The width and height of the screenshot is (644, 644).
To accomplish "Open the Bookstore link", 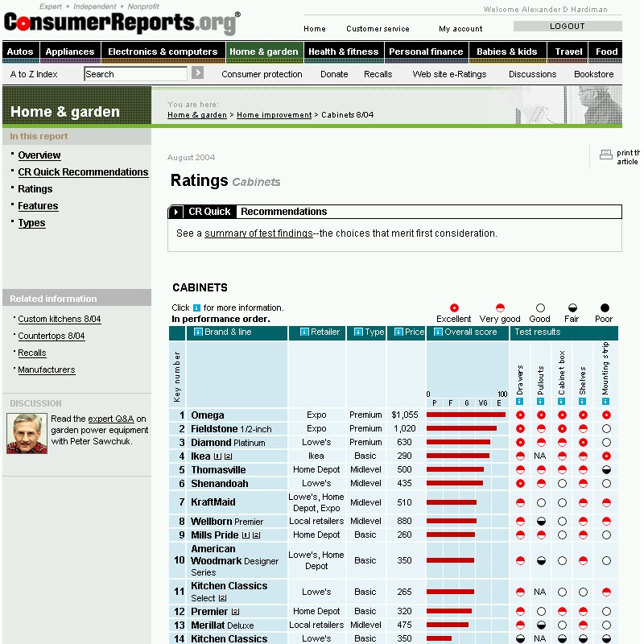I will tap(593, 74).
